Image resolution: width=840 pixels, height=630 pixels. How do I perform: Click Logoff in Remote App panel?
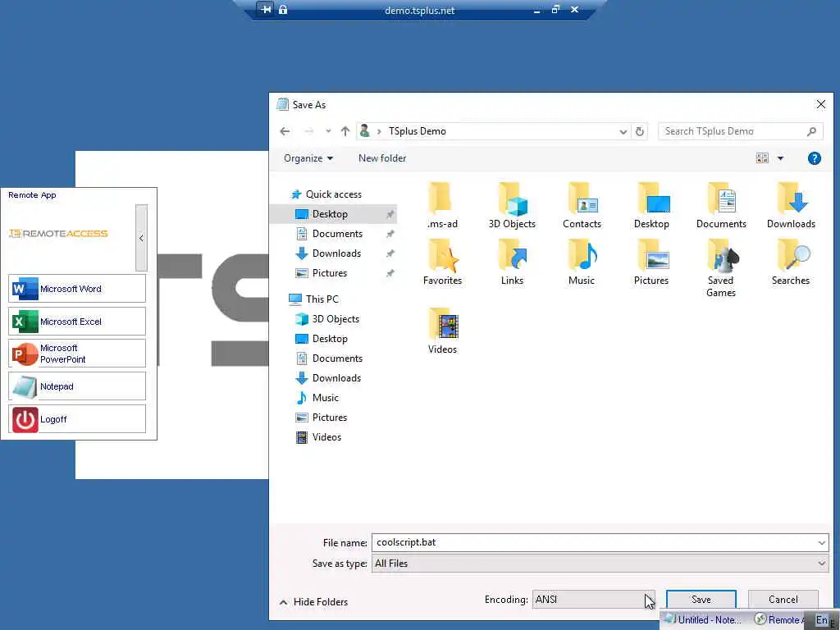tap(77, 419)
